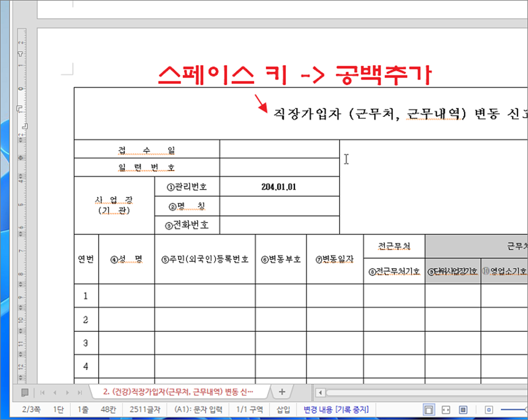
Task: Click the '①관리번호' label cell
Action: (x=187, y=187)
